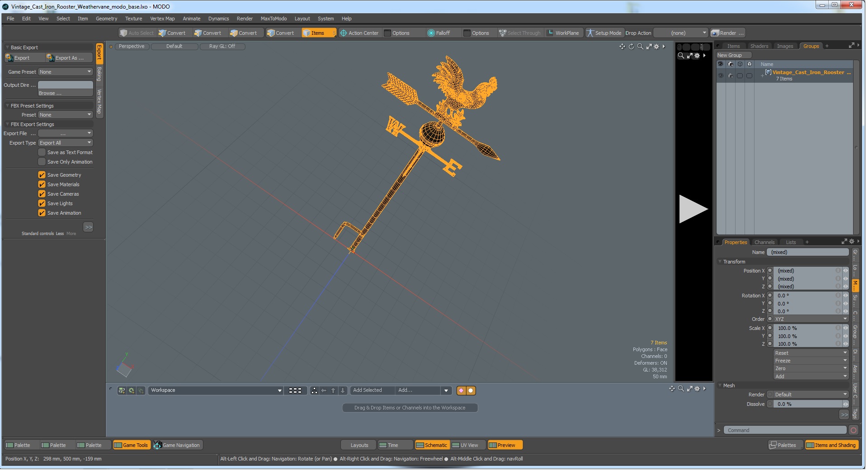Screen dimensions: 868x470
Task: Click the Layouts button
Action: [359, 445]
